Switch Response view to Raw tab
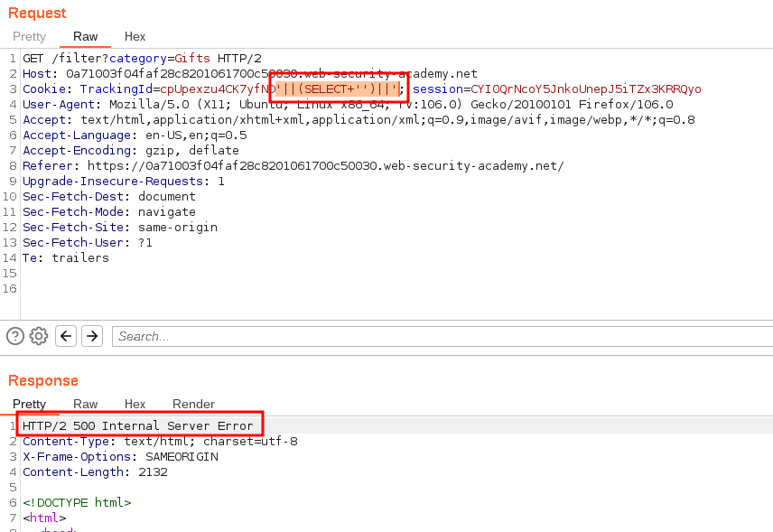 click(x=85, y=404)
